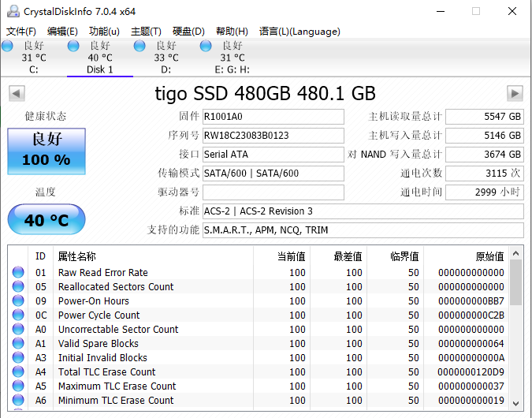The width and height of the screenshot is (532, 418).
Task: Click the status orb for Reallocated Sectors Count
Action: click(18, 286)
